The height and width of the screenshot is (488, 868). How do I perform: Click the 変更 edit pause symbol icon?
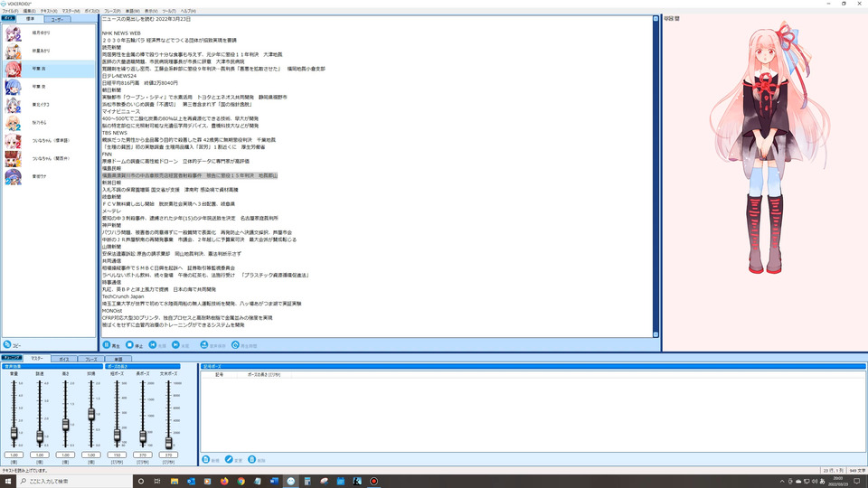[229, 460]
